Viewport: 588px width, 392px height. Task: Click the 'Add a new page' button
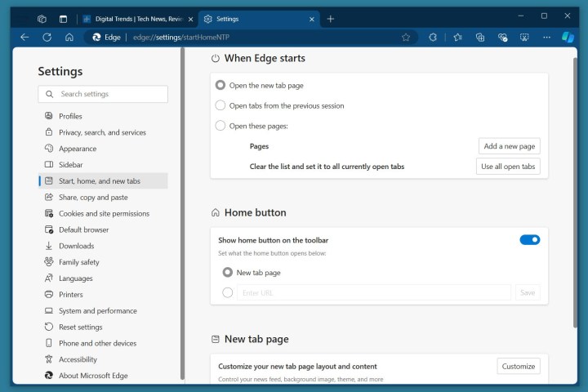pyautogui.click(x=509, y=146)
